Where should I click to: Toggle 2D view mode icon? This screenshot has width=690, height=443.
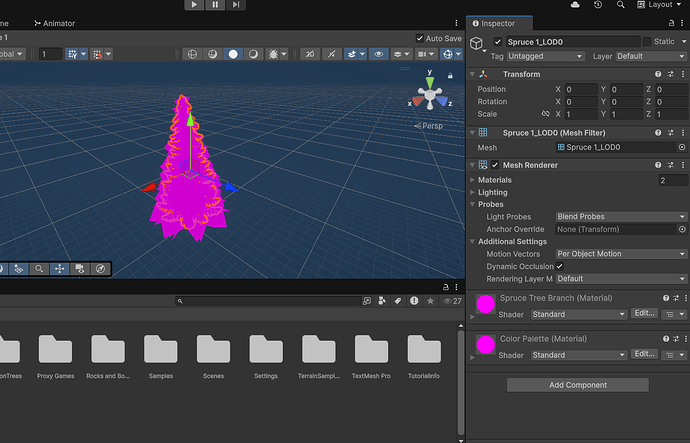click(x=310, y=54)
